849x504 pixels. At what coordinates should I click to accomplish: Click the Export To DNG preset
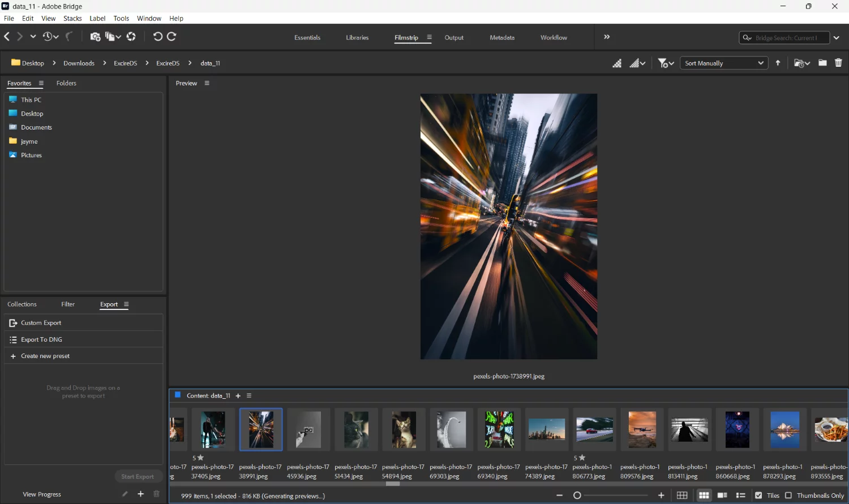[x=41, y=339]
